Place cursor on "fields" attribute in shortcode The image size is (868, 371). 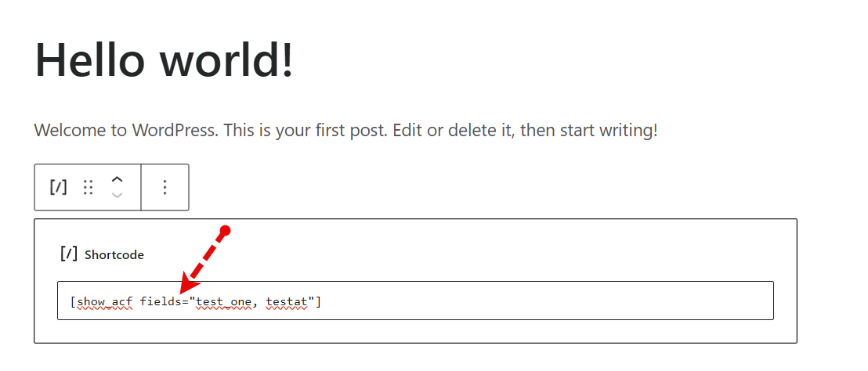coord(161,301)
